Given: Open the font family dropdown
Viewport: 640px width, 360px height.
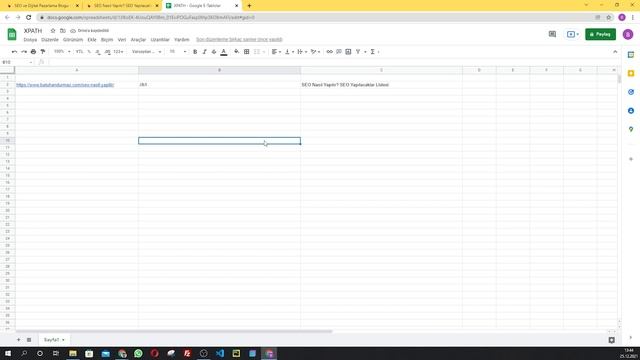Looking at the screenshot, I should click(x=147, y=52).
